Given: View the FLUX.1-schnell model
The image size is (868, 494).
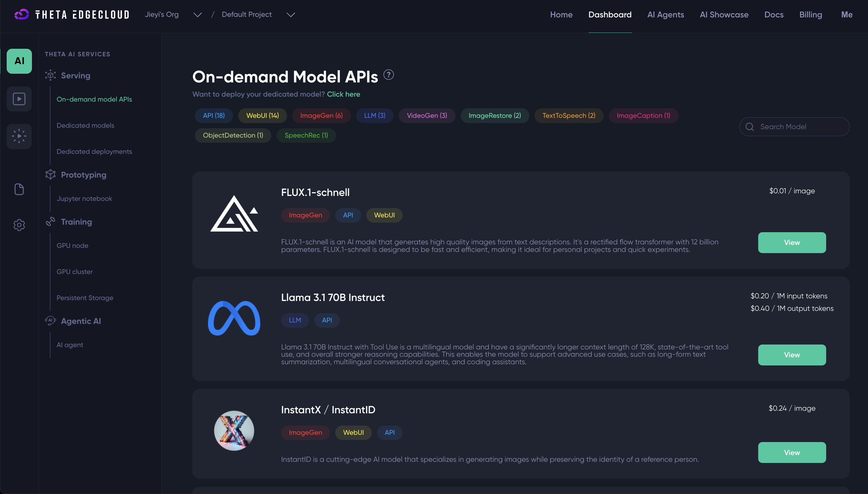Looking at the screenshot, I should coord(792,243).
